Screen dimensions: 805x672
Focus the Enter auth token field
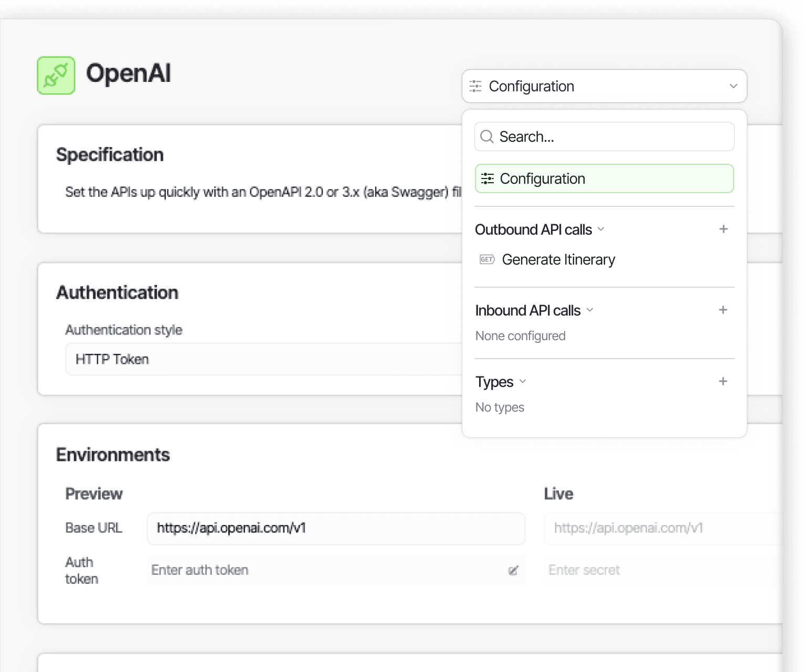tap(336, 570)
